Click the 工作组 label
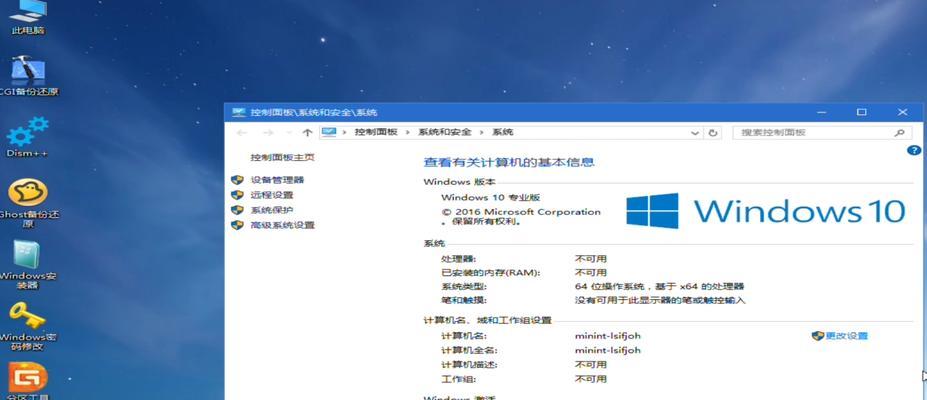Image resolution: width=927 pixels, height=400 pixels. pos(458,379)
